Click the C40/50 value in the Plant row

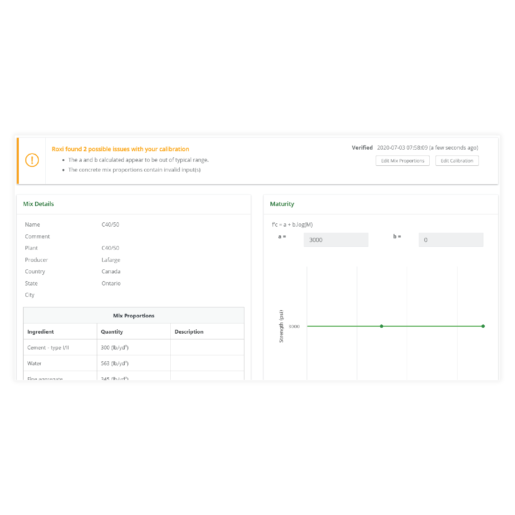pyautogui.click(x=110, y=248)
